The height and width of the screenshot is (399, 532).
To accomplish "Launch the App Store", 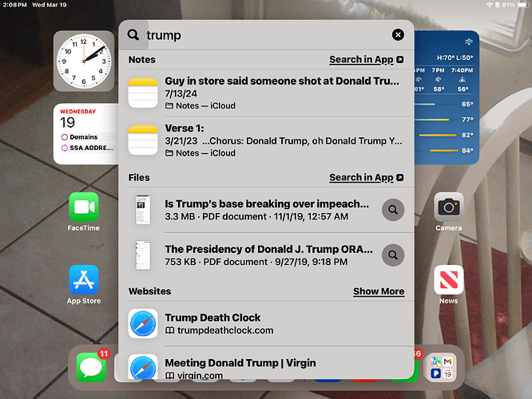I will click(84, 280).
